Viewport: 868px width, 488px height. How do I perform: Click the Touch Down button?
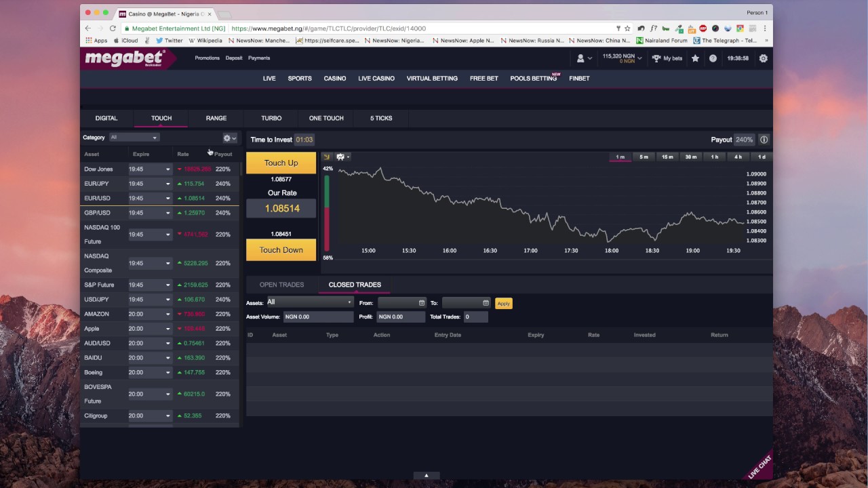pos(281,250)
